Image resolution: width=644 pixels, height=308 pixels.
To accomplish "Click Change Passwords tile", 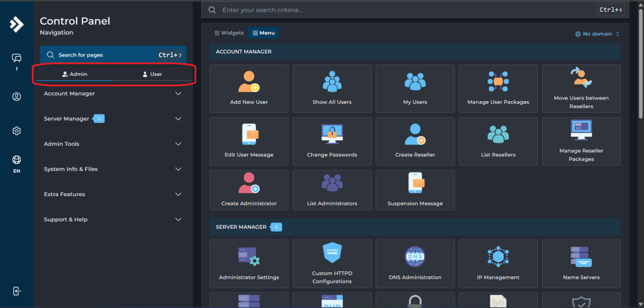I will (x=332, y=141).
